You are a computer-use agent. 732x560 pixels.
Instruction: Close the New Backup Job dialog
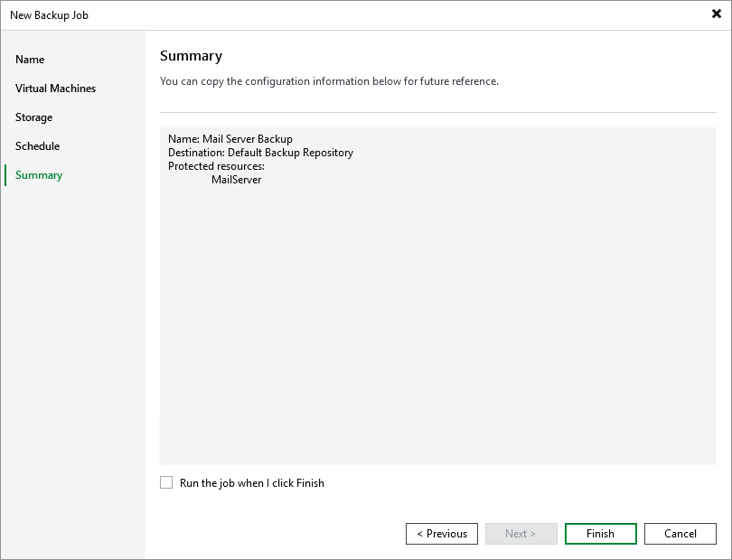(717, 14)
